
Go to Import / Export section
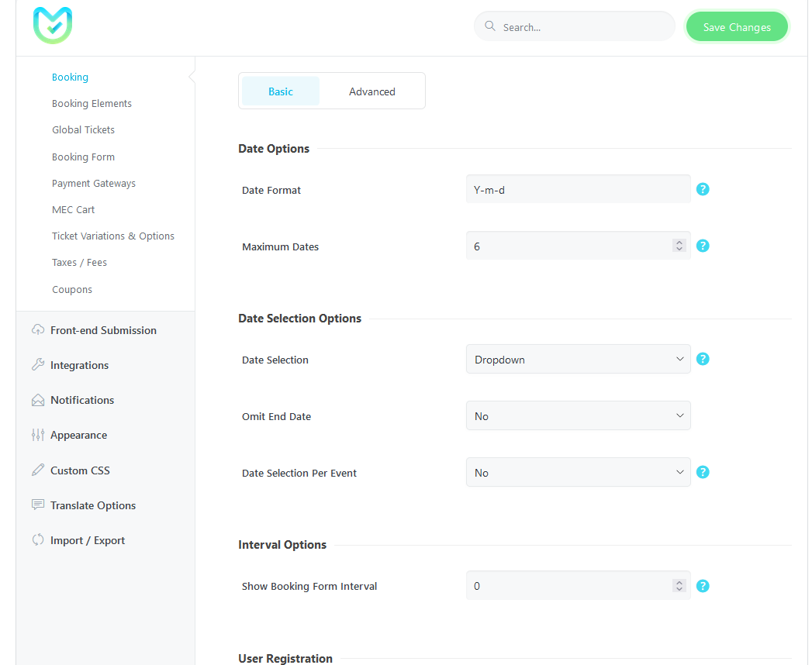tap(88, 540)
